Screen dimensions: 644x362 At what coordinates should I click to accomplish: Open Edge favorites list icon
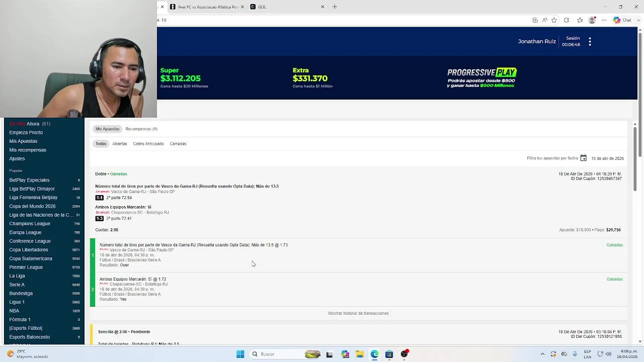pos(580,20)
